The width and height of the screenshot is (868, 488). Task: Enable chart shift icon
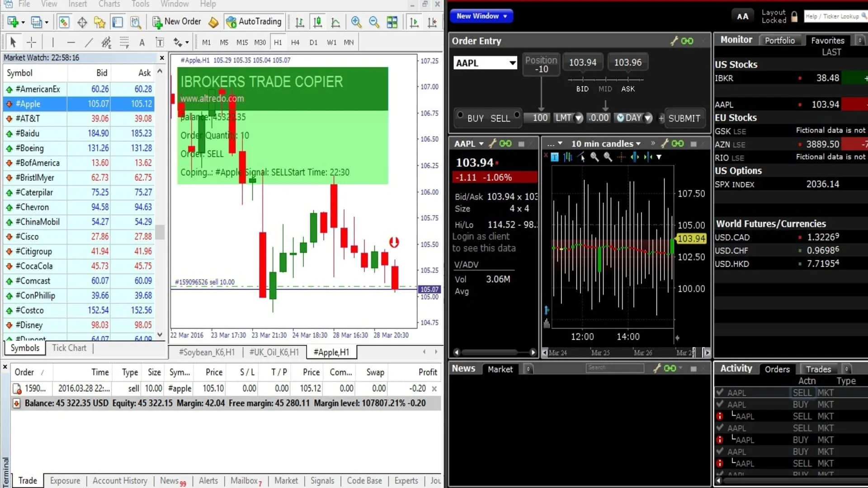click(432, 22)
